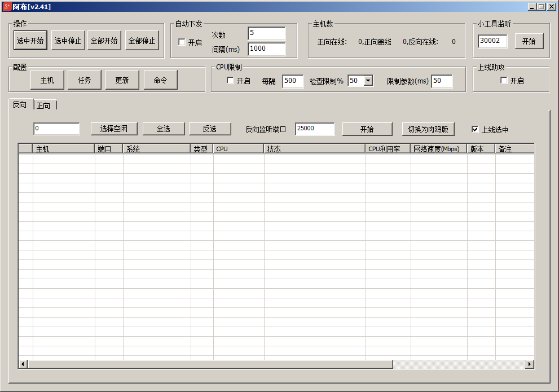This screenshot has height=392, width=559.
Task: Click the right arrow of the horizontal scrollbar
Action: click(530, 364)
